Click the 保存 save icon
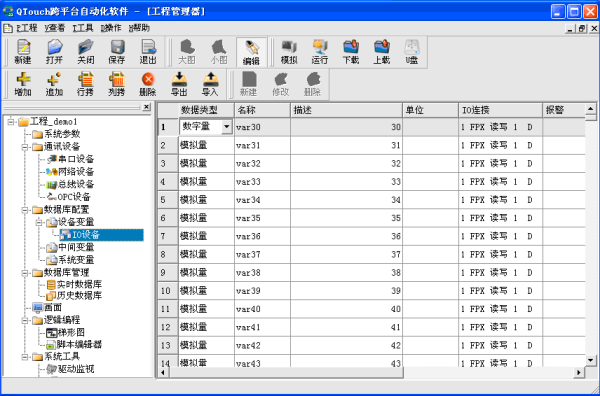The image size is (600, 396). click(x=117, y=52)
